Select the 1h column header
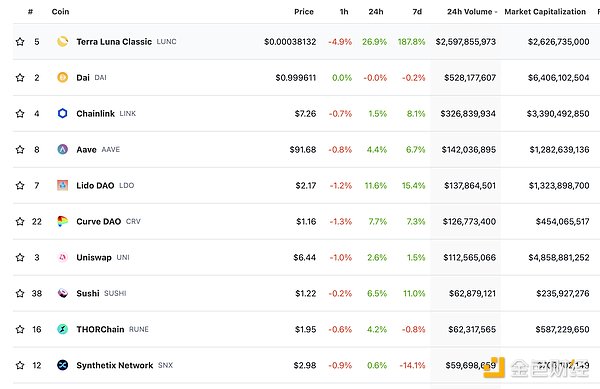 tap(344, 12)
